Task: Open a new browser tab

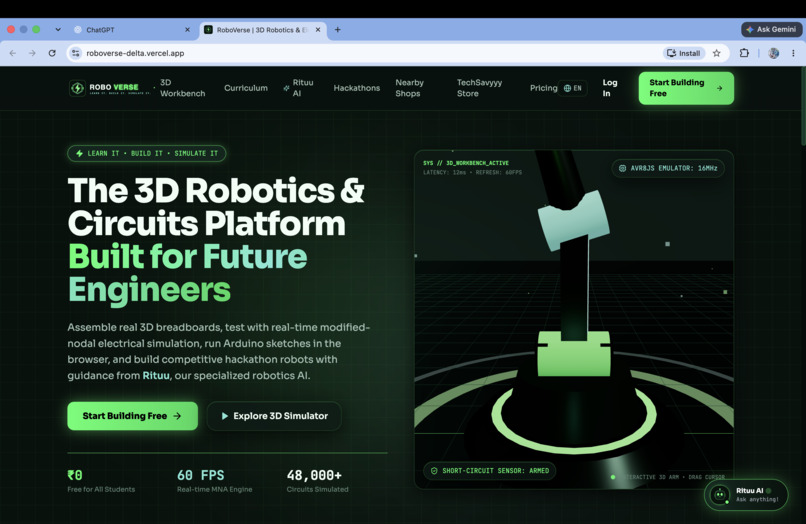Action: [338, 30]
